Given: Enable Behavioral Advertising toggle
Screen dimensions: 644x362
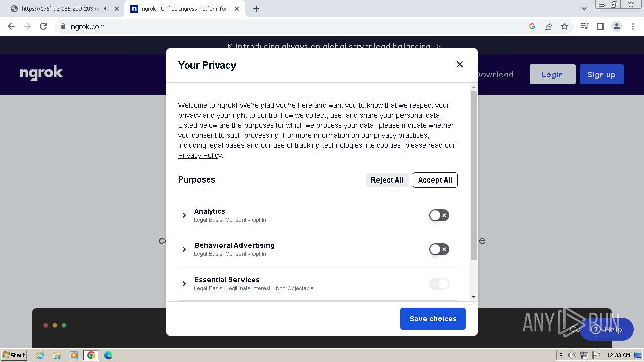Looking at the screenshot, I should click(x=439, y=249).
